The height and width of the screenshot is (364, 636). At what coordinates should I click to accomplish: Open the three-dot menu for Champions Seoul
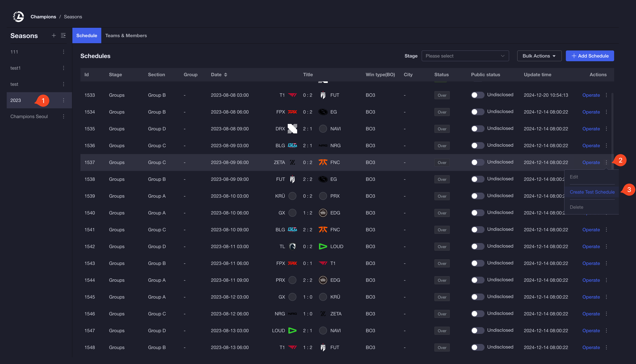(63, 117)
